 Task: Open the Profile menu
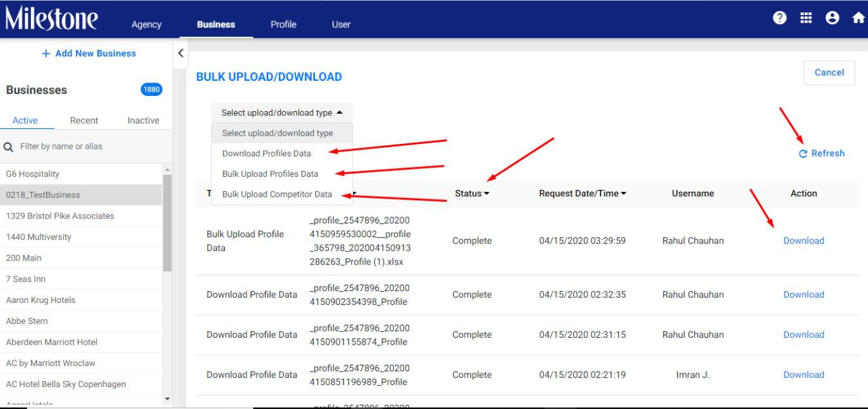tap(283, 24)
